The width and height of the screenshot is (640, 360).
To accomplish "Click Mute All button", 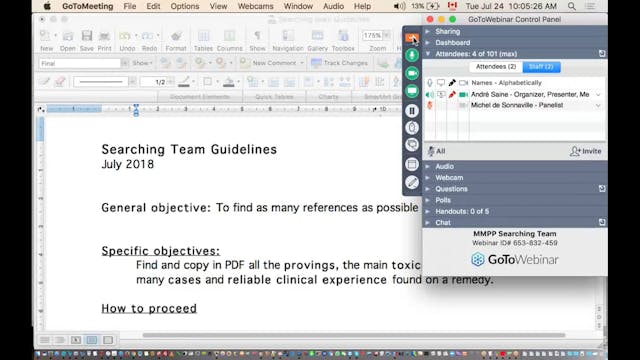I will tap(436, 151).
